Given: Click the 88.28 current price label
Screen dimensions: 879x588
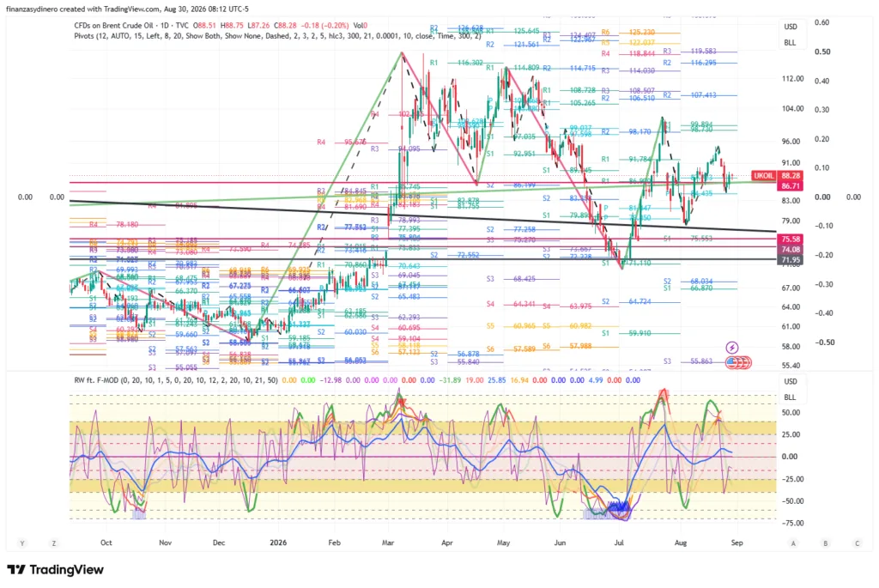Looking at the screenshot, I should 791,176.
